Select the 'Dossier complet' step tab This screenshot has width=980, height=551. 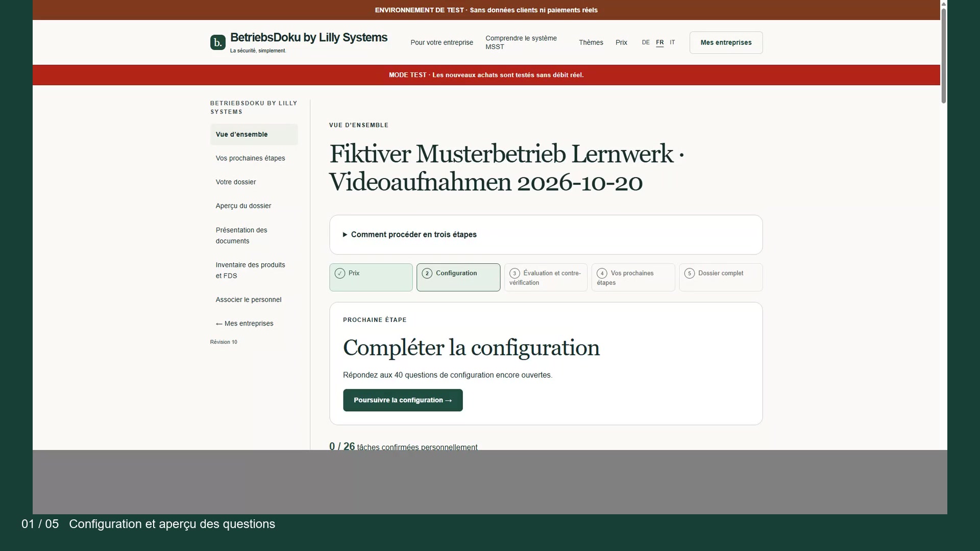pos(721,277)
